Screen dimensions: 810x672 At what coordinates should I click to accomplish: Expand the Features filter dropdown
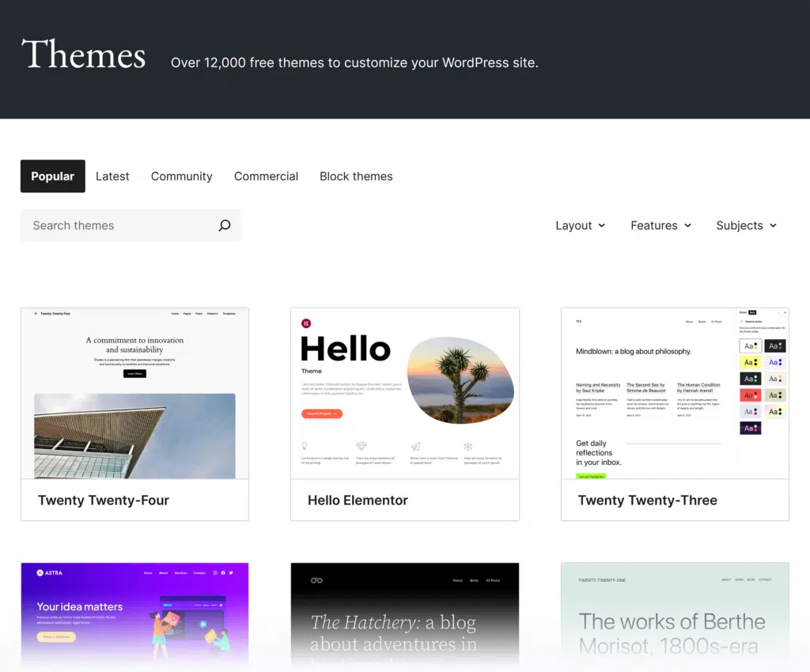[x=660, y=225]
